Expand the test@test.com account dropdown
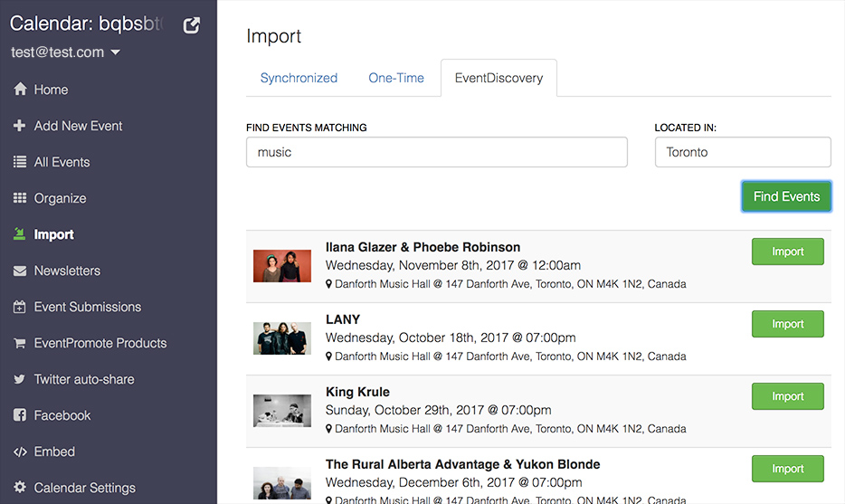 point(65,52)
